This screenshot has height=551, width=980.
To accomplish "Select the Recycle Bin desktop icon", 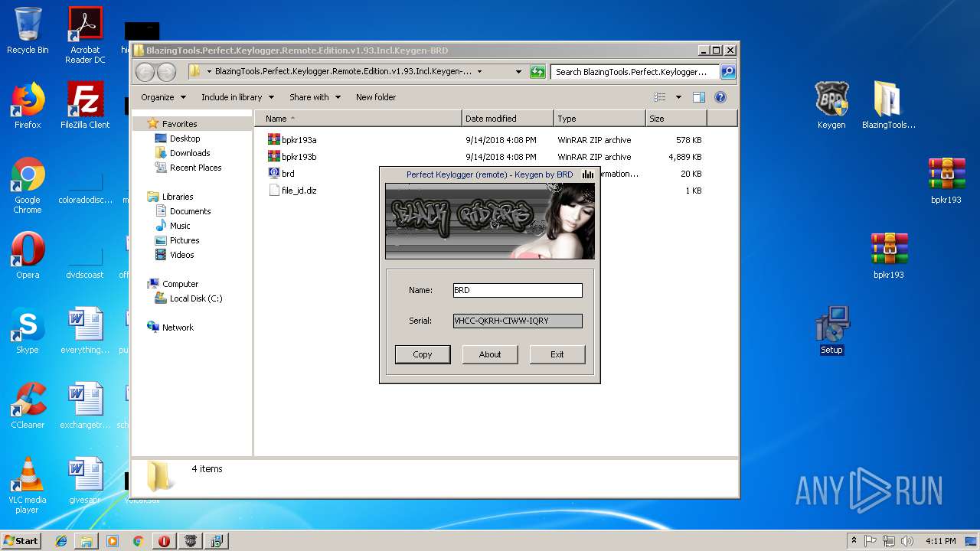I will tap(28, 31).
